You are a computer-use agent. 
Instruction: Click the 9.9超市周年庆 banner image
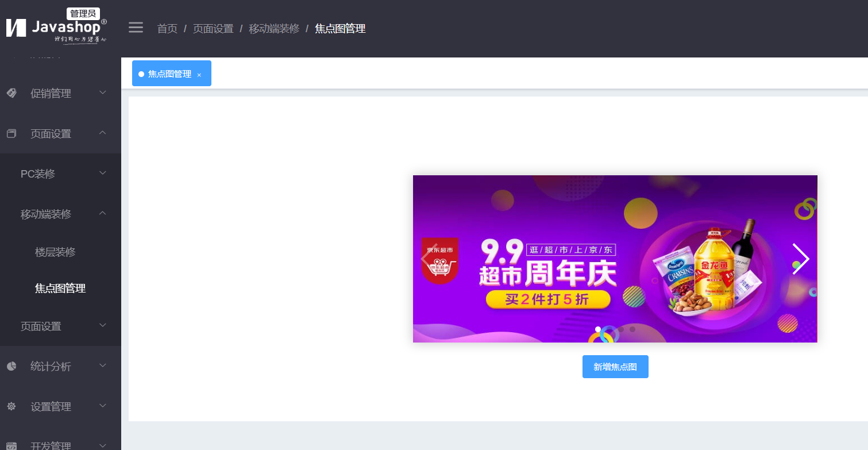(615, 259)
